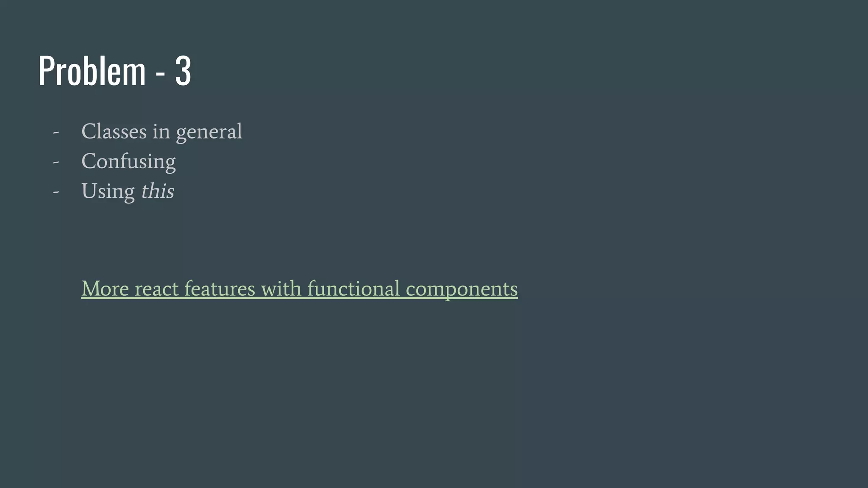Open the More react features link

click(299, 288)
